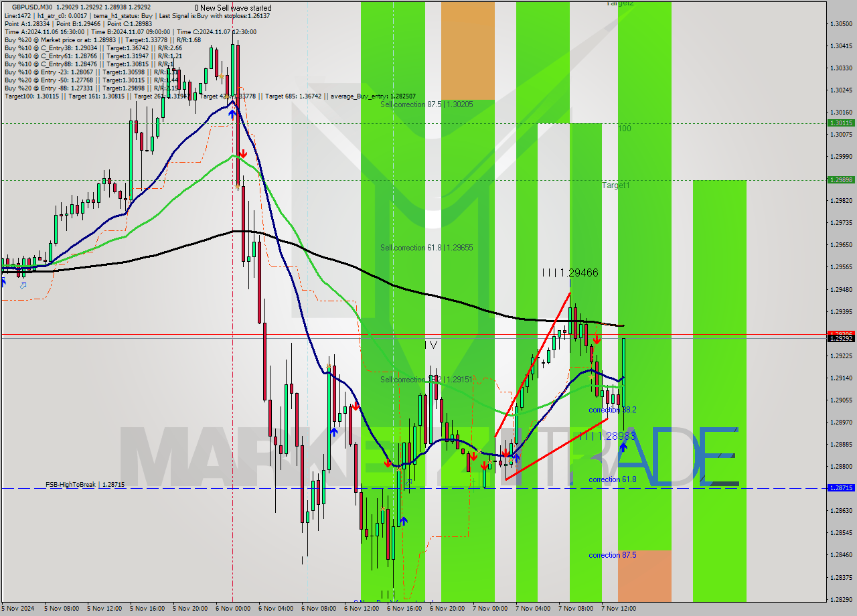
Task: Click the red down arrow above 6 Nov 16:00 candles
Action: pos(388,463)
